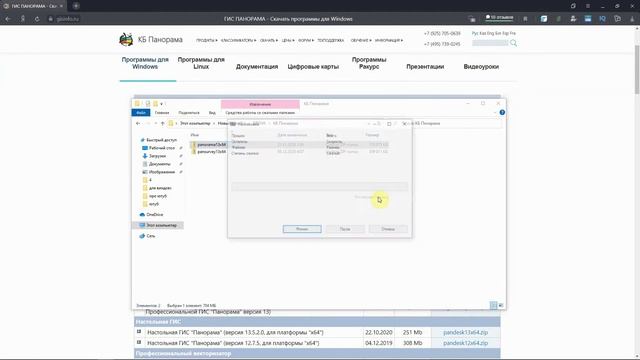Viewport: 640px width, 360px height.
Task: Expand the Классификаторы site menu
Action: pyautogui.click(x=238, y=40)
